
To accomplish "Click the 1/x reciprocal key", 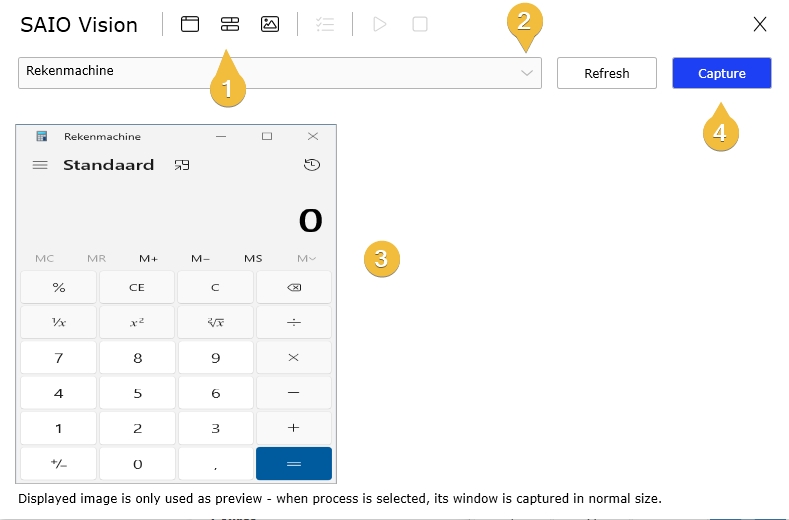I will click(58, 322).
